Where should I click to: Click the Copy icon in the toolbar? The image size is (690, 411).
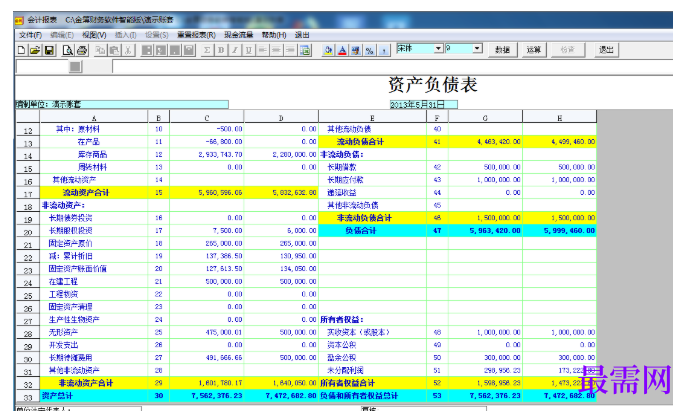[100, 50]
